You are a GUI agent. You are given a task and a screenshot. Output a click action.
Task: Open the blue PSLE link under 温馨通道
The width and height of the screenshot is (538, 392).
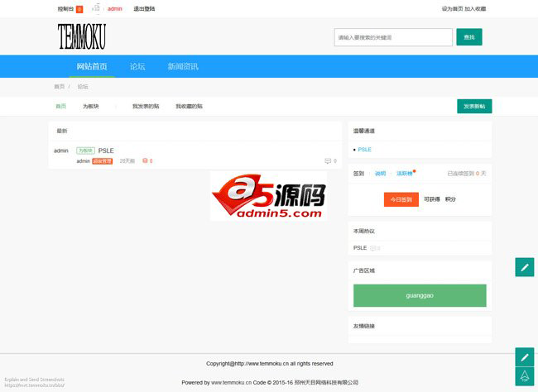364,150
